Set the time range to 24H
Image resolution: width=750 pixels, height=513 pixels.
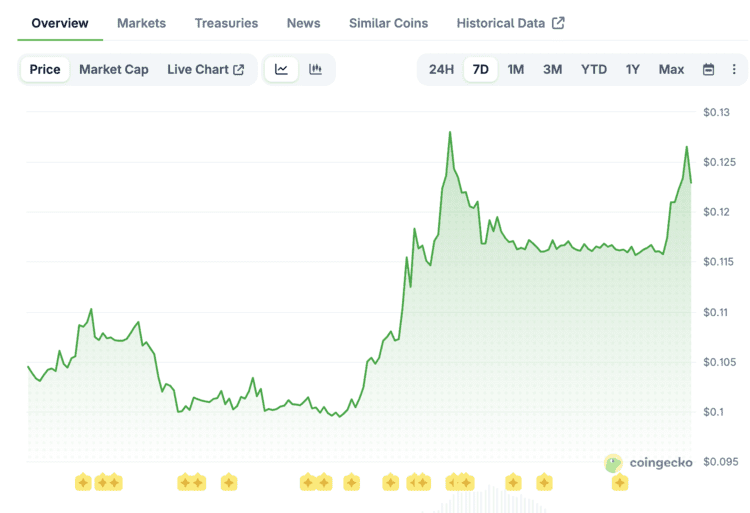point(441,69)
